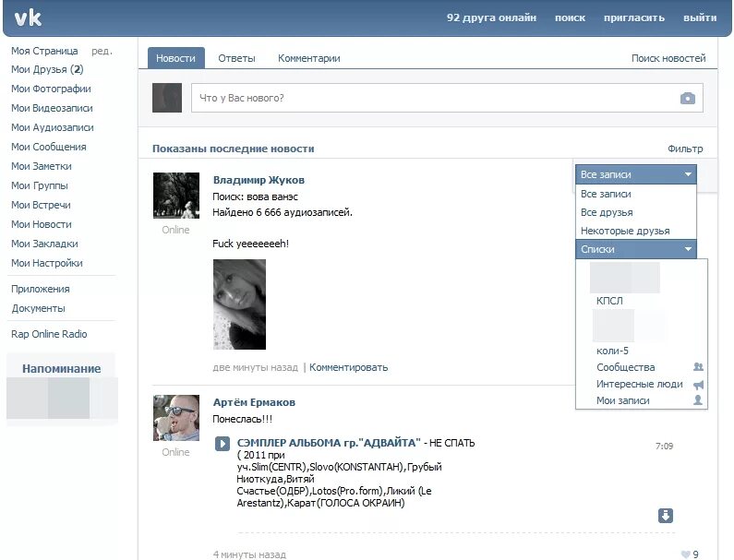Click the Сообщества people icon

(x=698, y=367)
